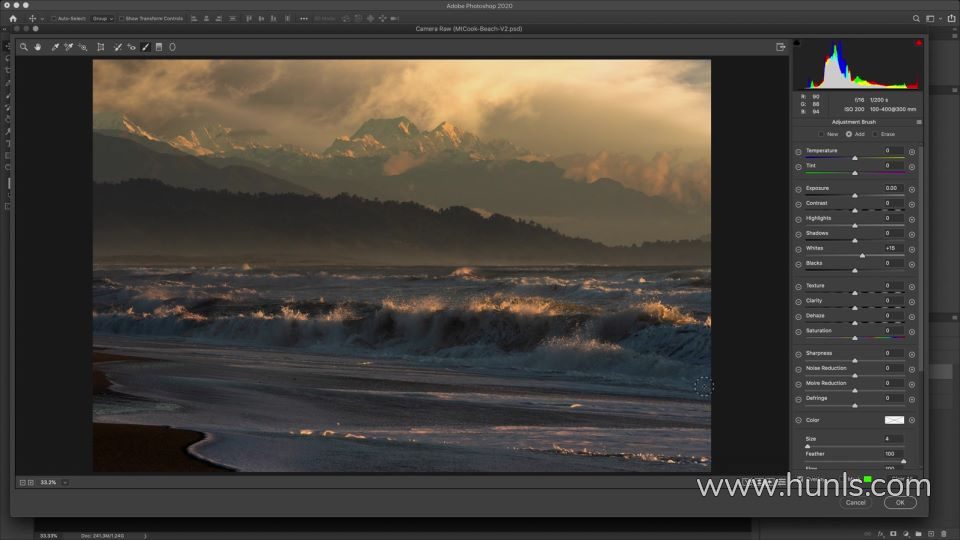Choose the Color Sampler tool

click(x=69, y=47)
